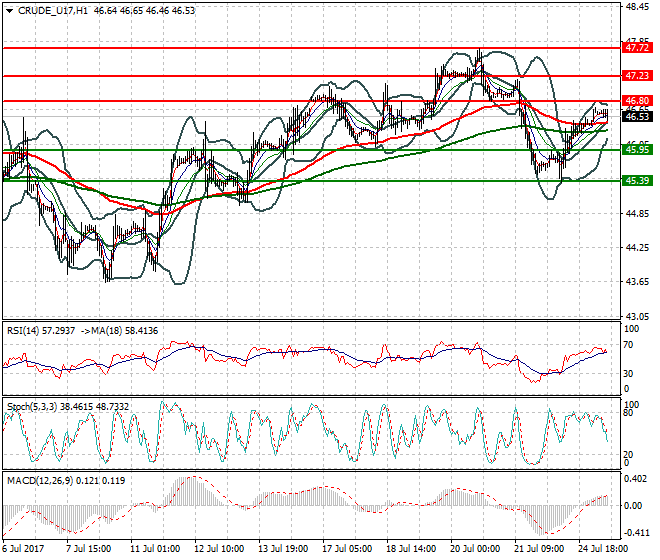The image size is (660, 560).
Task: Click the 20 Jul 00:00 time label
Action: pos(475,549)
